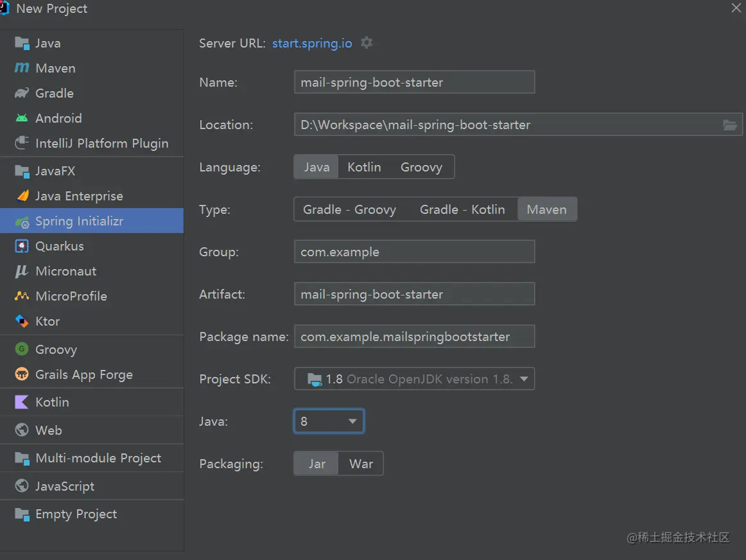
Task: Click the Empty Project folder icon
Action: coord(22,514)
